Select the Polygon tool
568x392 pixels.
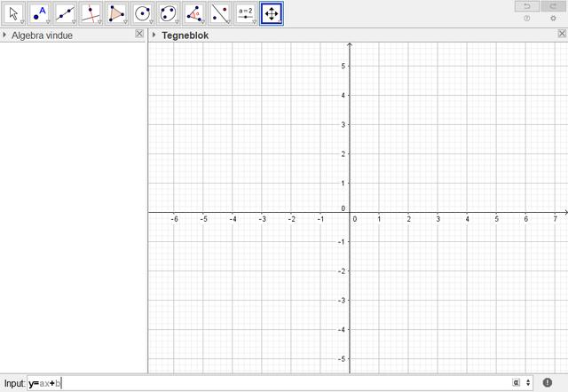point(116,13)
